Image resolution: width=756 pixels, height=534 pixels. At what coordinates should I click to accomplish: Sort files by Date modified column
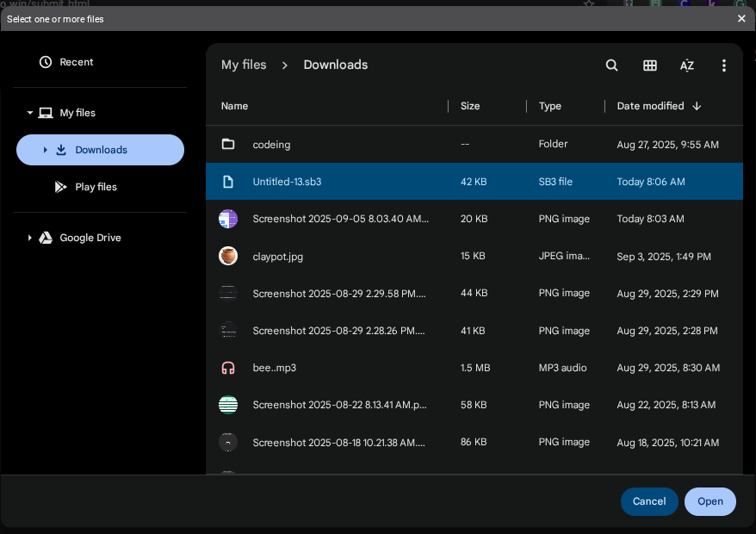(651, 106)
